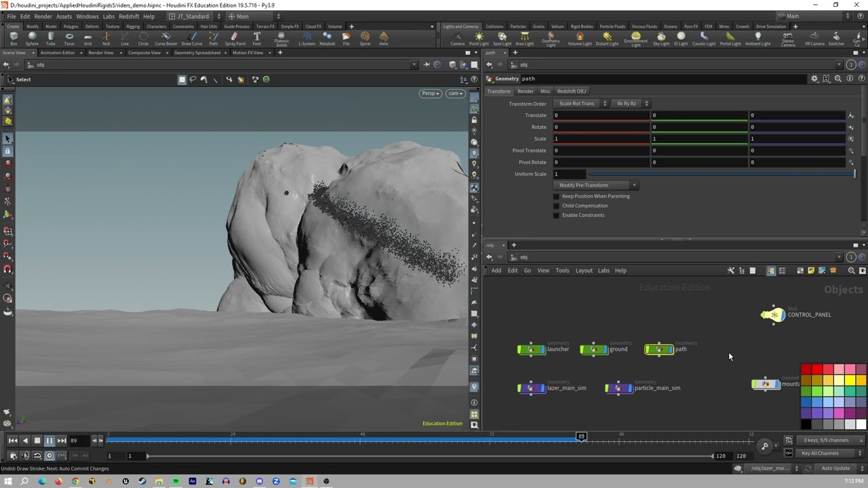Toggle Child Compensation checkbox
Image resolution: width=868 pixels, height=488 pixels.
click(x=557, y=205)
